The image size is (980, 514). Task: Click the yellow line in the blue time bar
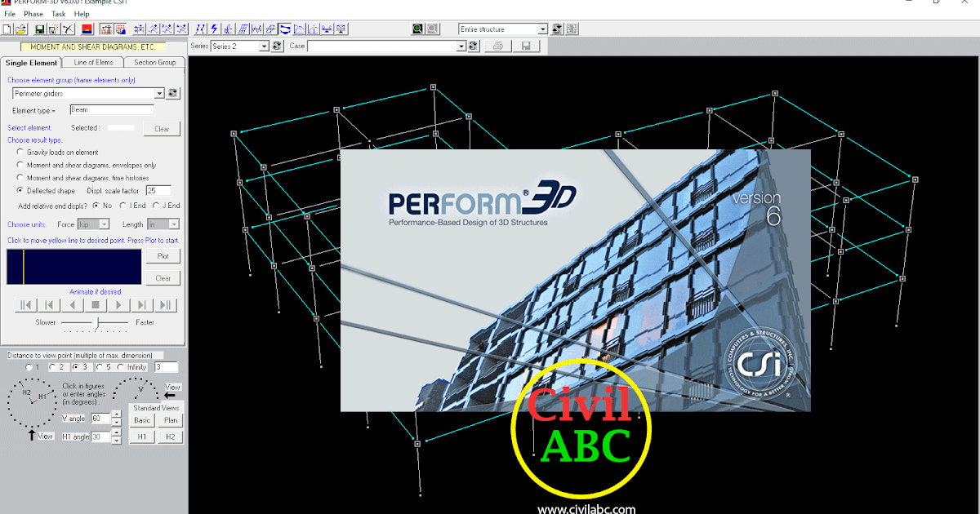[24, 267]
